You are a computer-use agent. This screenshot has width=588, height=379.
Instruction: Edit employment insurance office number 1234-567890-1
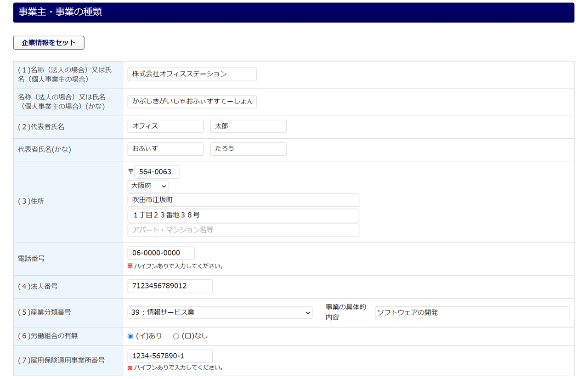point(170,356)
